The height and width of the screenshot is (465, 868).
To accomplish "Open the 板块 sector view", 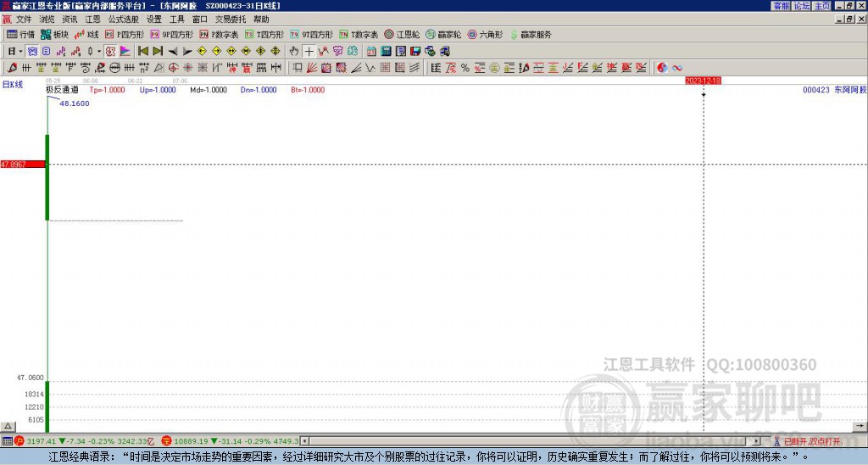I will click(54, 34).
